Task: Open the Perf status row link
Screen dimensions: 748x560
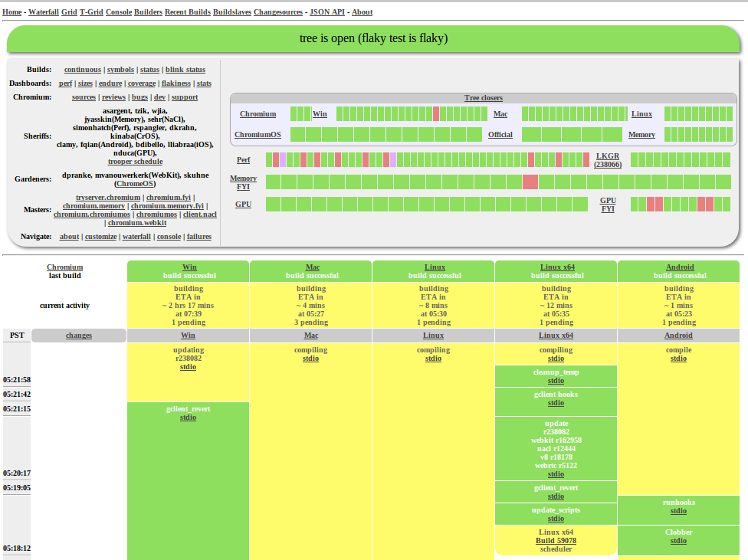Action: click(x=243, y=160)
